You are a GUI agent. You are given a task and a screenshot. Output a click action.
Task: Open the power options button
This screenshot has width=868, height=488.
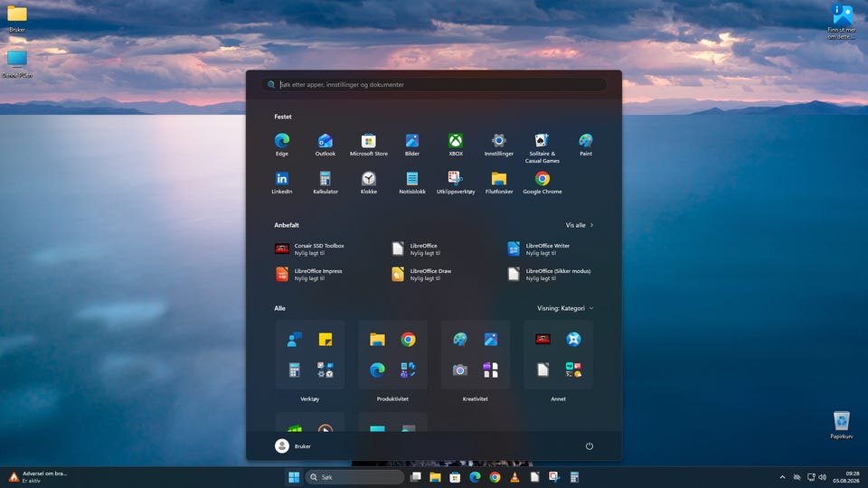(x=589, y=446)
